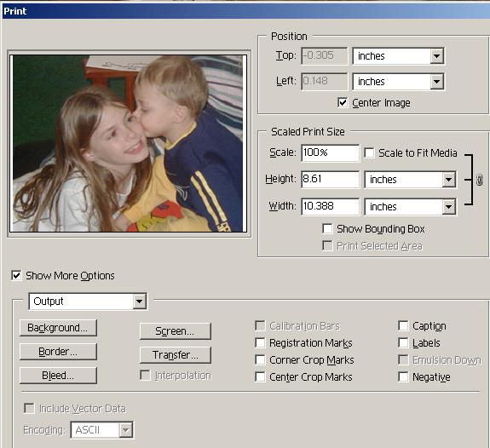Open the Screen... settings
The height and width of the screenshot is (448, 490).
(x=176, y=331)
